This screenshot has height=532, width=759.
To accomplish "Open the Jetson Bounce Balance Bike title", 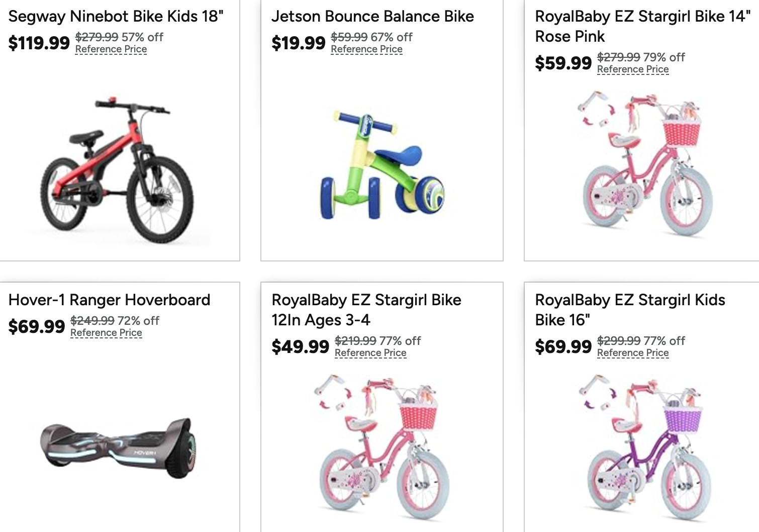I will [372, 17].
